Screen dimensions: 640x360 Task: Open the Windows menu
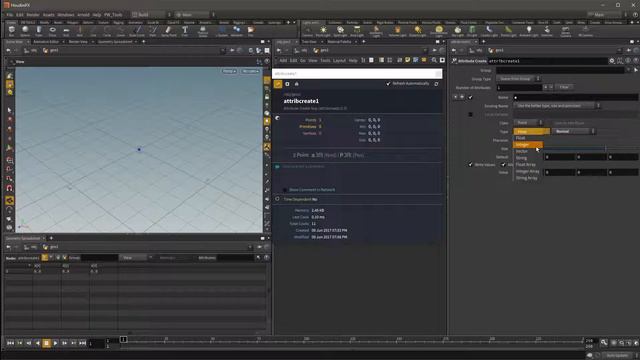click(66, 14)
